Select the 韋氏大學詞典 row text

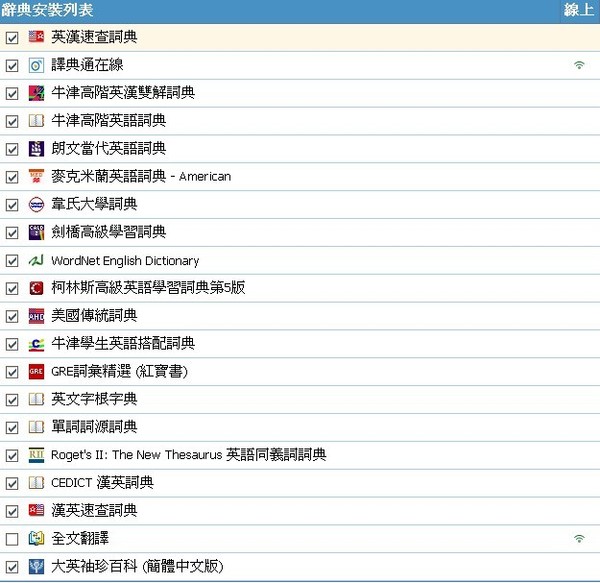click(x=94, y=204)
